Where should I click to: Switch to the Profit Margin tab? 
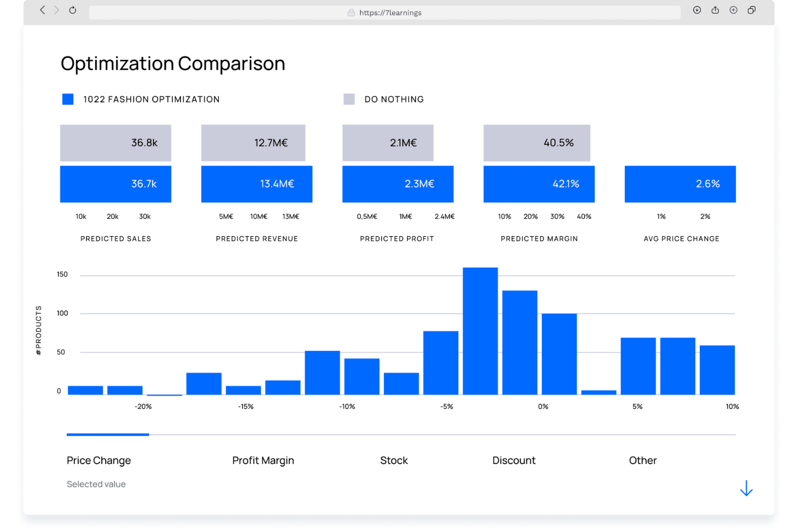(263, 460)
